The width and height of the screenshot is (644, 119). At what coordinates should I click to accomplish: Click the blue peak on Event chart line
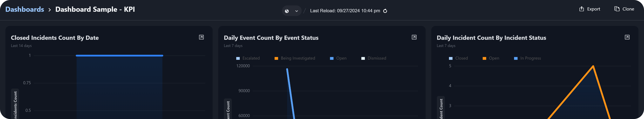coord(287,69)
